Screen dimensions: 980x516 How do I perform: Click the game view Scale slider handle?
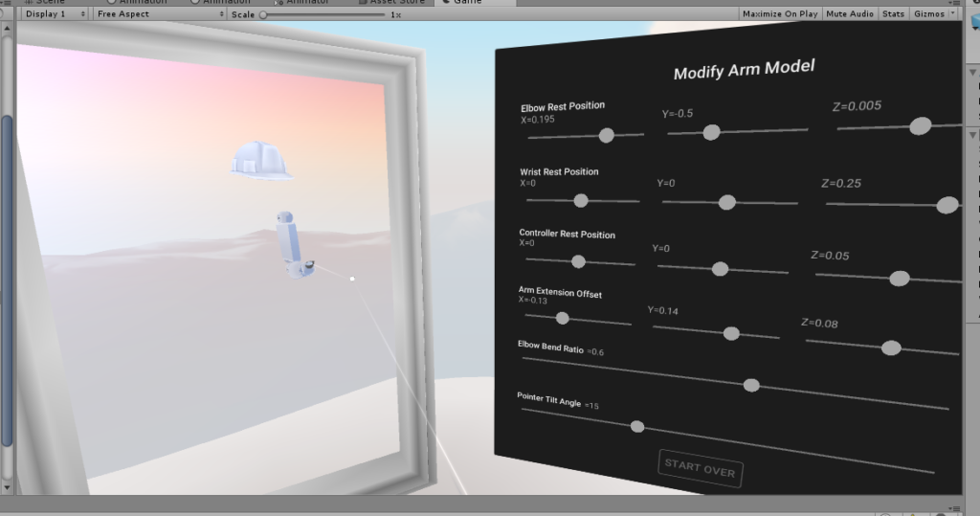264,14
